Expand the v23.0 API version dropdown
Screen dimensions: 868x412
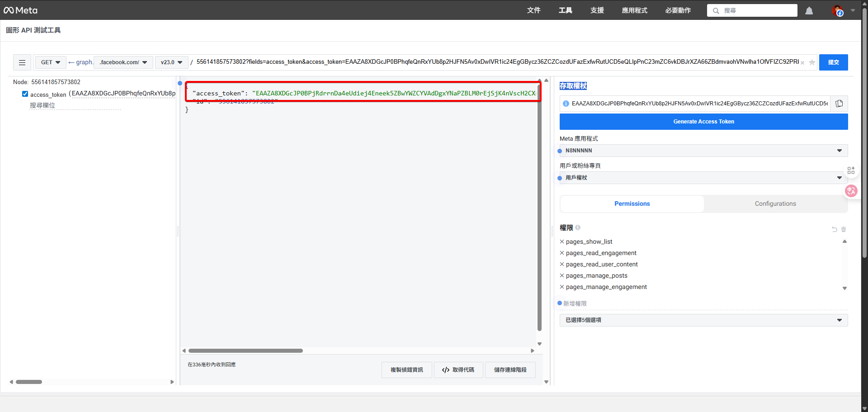pyautogui.click(x=171, y=62)
